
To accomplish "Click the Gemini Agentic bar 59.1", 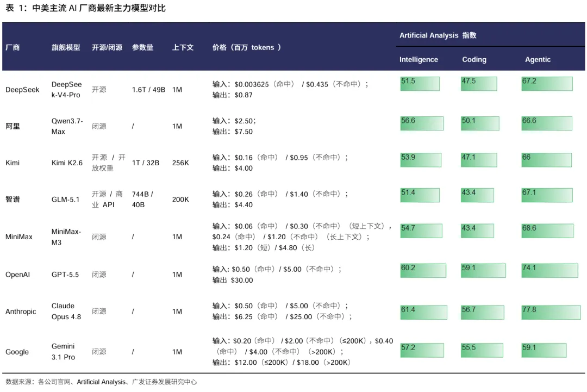I will (x=544, y=350).
